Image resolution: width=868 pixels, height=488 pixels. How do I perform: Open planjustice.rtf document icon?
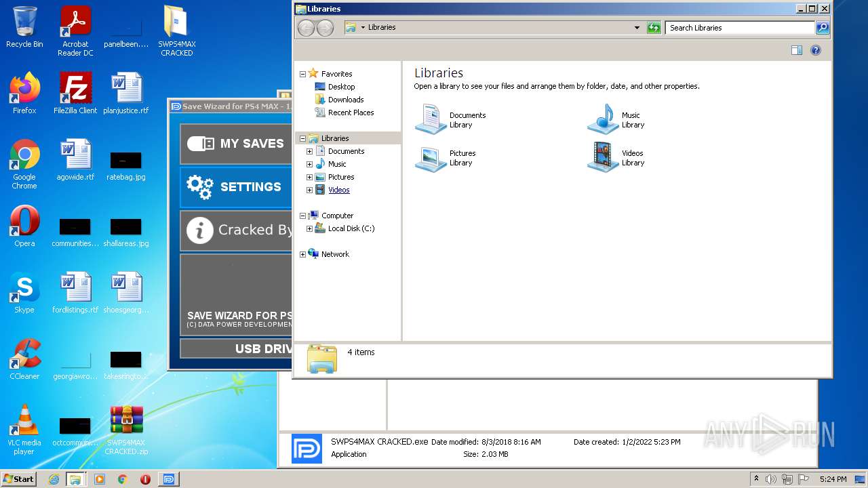coord(126,93)
